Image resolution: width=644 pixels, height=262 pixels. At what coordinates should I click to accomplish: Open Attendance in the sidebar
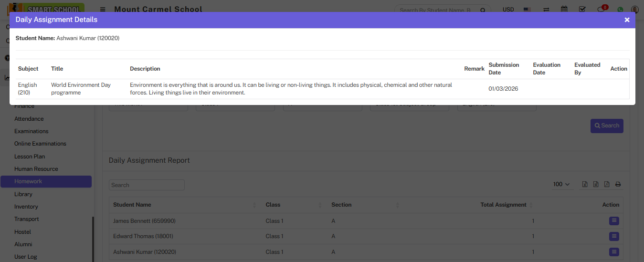pyautogui.click(x=29, y=119)
